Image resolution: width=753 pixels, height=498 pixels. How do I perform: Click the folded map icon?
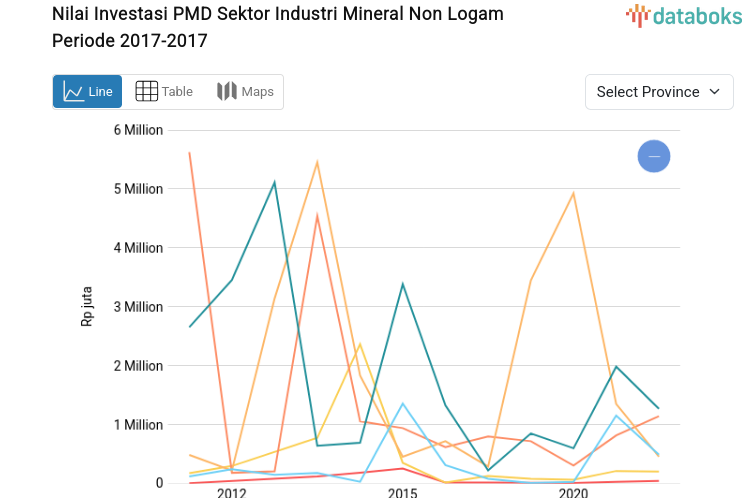click(x=227, y=92)
